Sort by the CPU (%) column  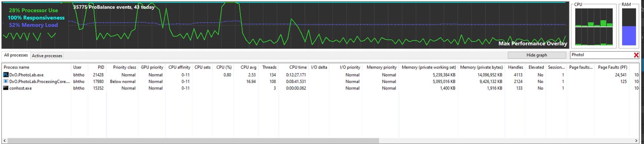tap(224, 67)
